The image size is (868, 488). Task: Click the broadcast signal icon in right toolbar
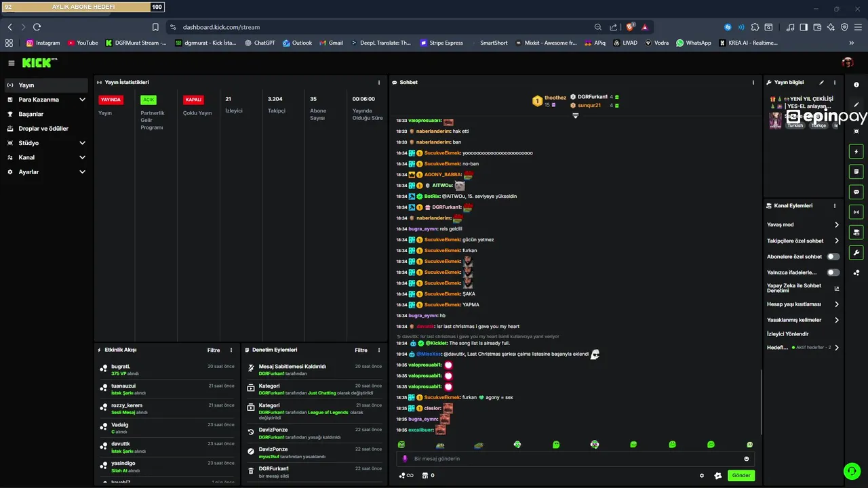coord(856,212)
